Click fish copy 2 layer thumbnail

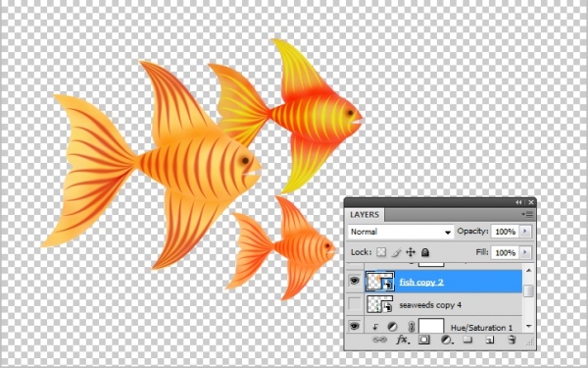[379, 282]
